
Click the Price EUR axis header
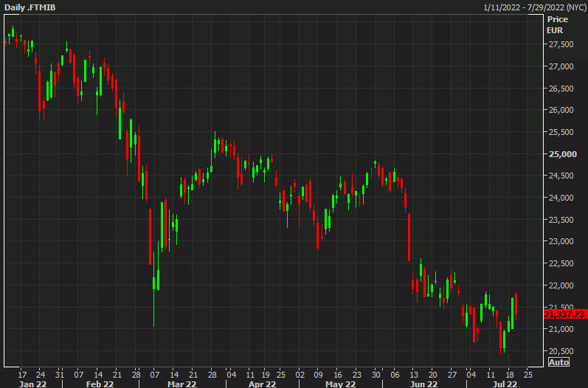coord(555,26)
